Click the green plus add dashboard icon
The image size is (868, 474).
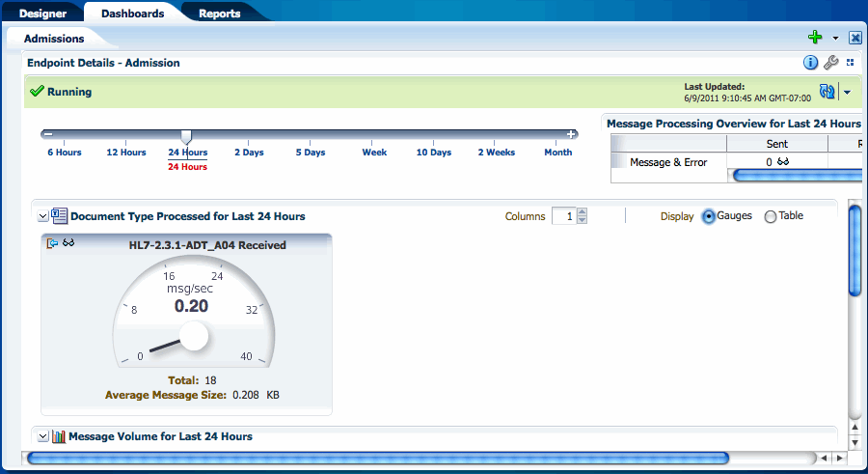815,37
